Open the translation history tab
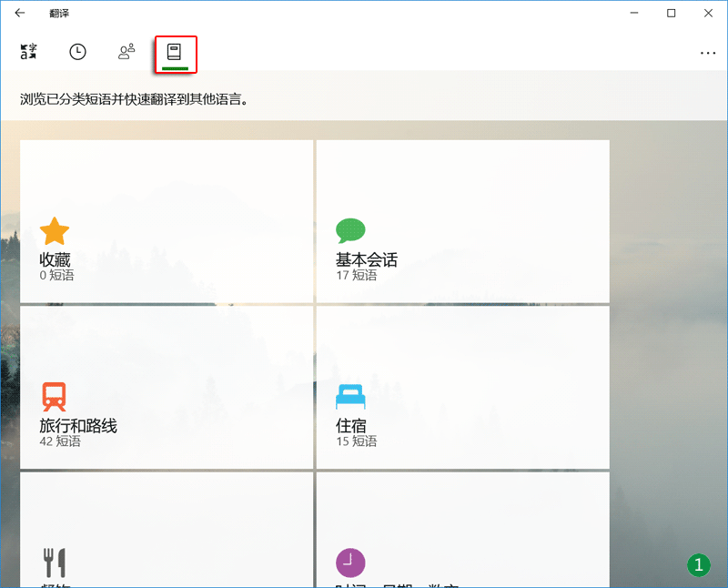 point(77,52)
